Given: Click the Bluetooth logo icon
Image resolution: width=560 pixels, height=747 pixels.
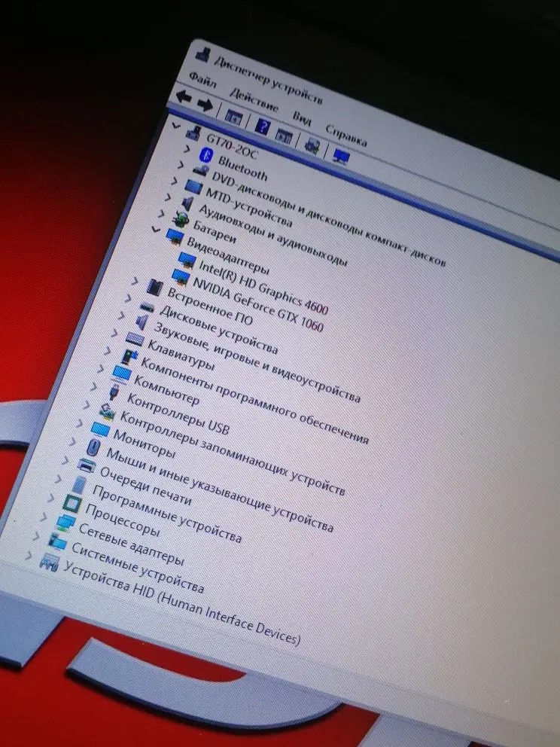Looking at the screenshot, I should tap(206, 154).
